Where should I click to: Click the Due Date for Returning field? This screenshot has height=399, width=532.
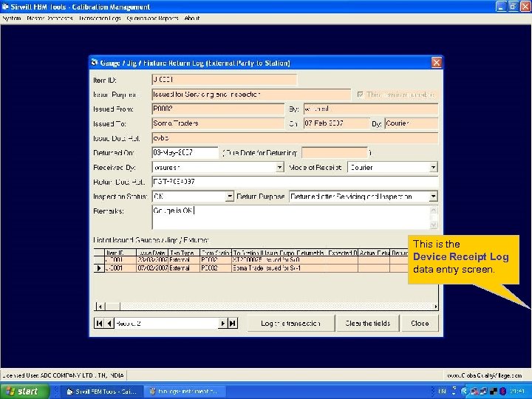click(334, 153)
